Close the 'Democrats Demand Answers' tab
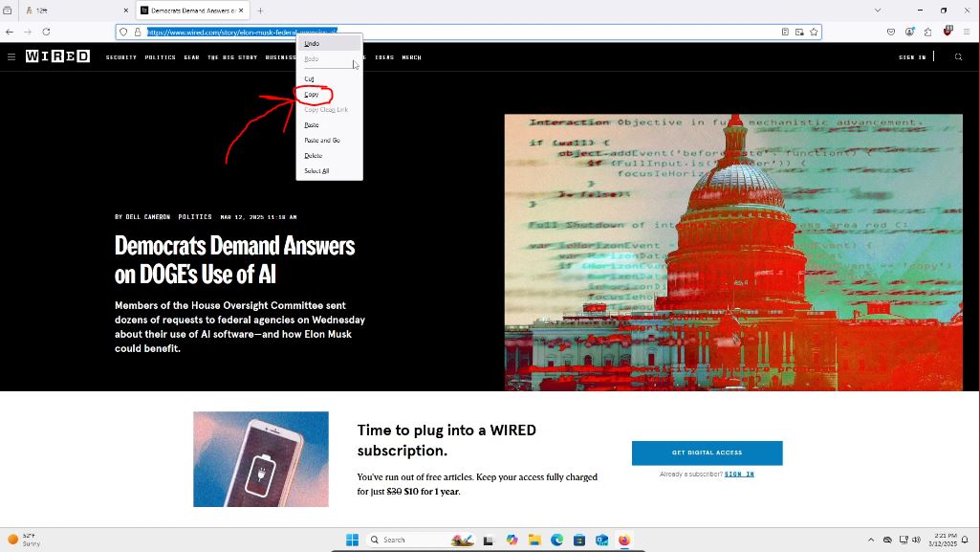This screenshot has width=980, height=552. coord(241,11)
